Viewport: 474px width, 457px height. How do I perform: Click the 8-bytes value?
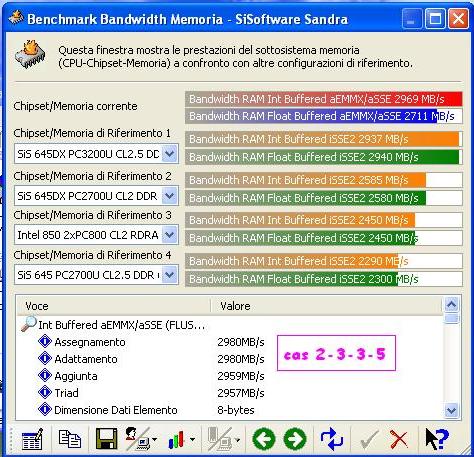pos(236,410)
